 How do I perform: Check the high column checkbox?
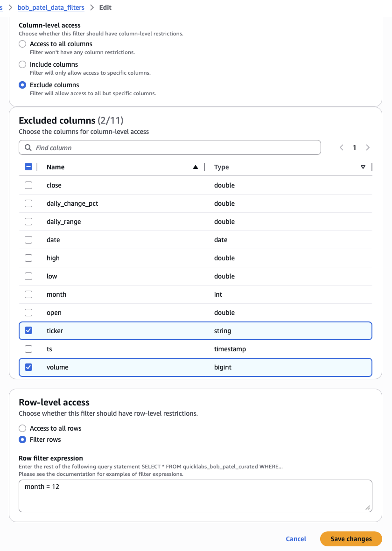click(28, 258)
